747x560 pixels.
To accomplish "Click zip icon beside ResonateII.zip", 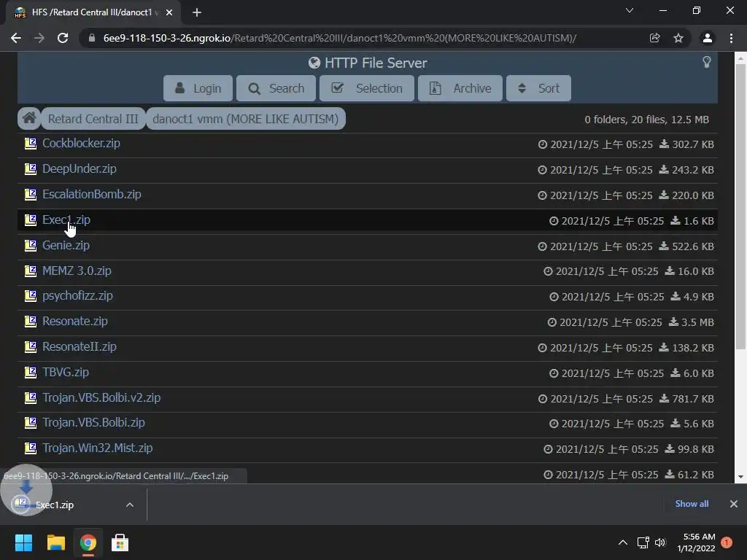I will pos(31,346).
